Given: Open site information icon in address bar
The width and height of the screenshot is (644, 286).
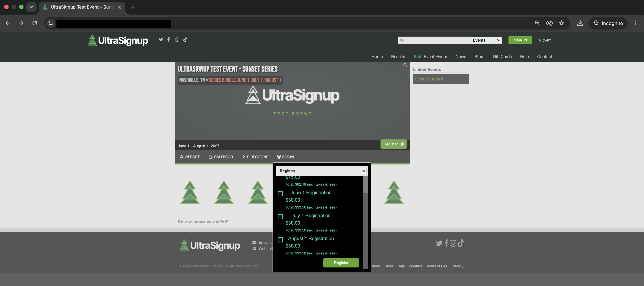Looking at the screenshot, I should (51, 23).
